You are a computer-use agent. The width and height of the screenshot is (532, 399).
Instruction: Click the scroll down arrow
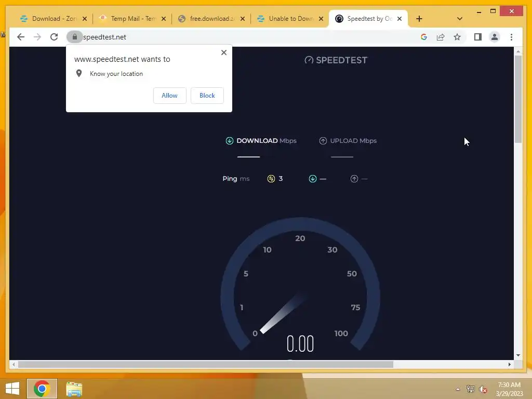pyautogui.click(x=518, y=355)
